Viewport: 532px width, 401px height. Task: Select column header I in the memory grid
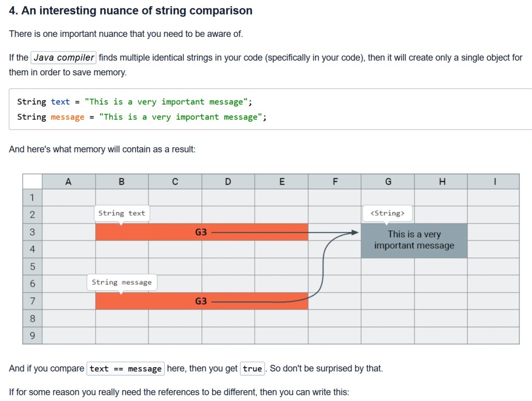click(495, 182)
